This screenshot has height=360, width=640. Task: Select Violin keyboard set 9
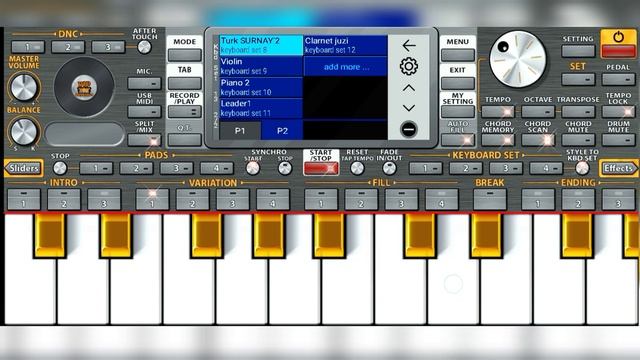[x=261, y=66]
